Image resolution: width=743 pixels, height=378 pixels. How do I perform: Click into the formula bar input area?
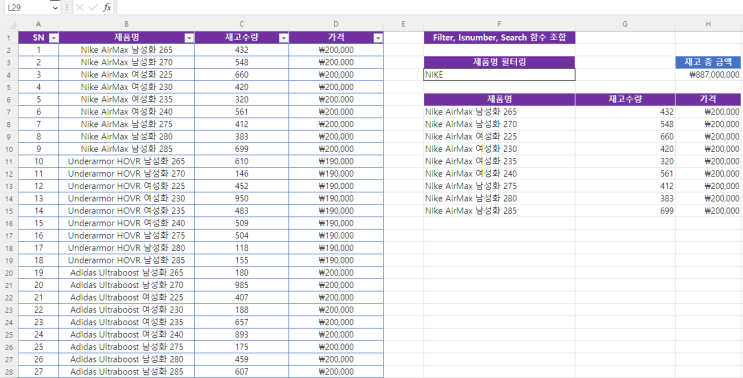click(429, 7)
